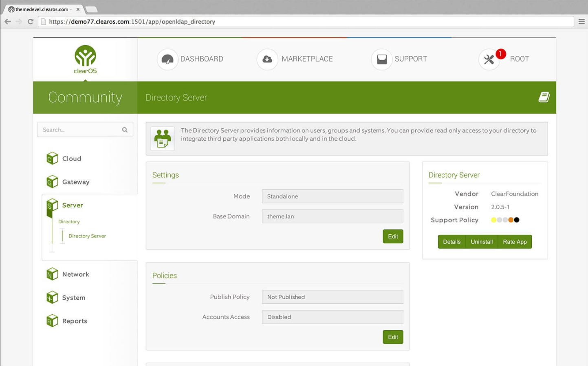Focus the sidebar Search field
588x366 pixels.
[79, 130]
